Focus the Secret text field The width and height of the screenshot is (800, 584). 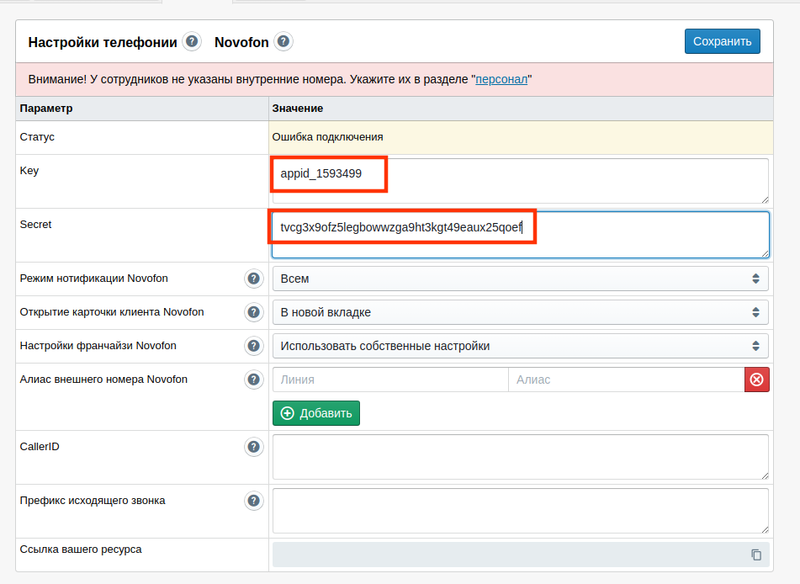coord(520,235)
